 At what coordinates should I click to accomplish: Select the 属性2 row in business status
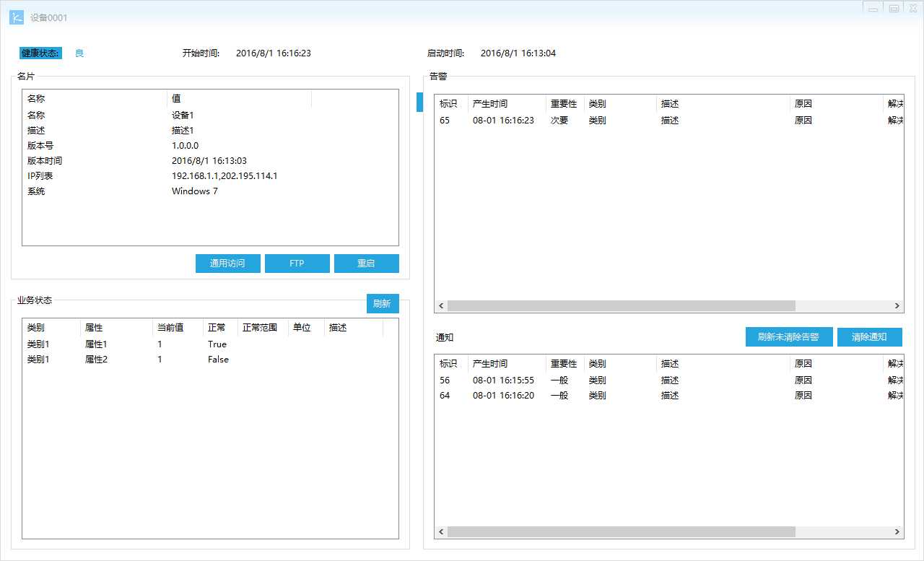pos(210,360)
